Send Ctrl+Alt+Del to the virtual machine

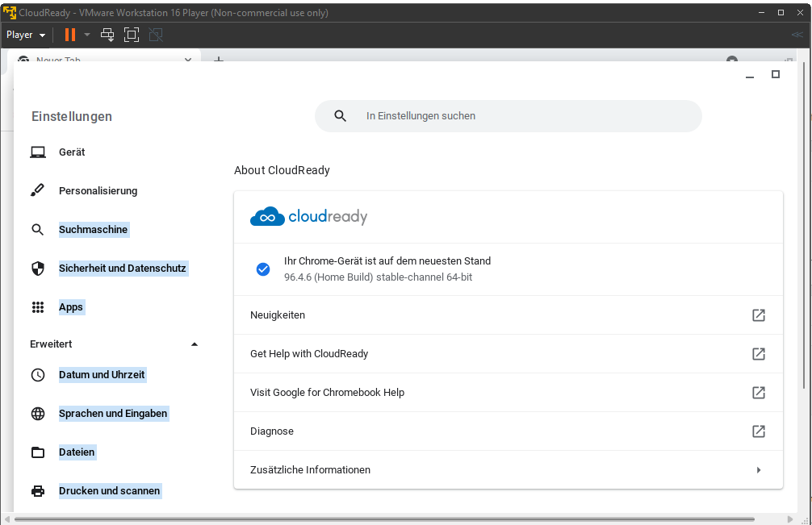107,35
